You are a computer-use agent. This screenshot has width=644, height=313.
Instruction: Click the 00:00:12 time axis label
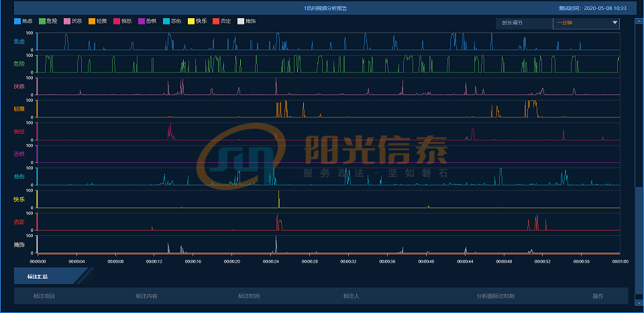[x=154, y=261]
